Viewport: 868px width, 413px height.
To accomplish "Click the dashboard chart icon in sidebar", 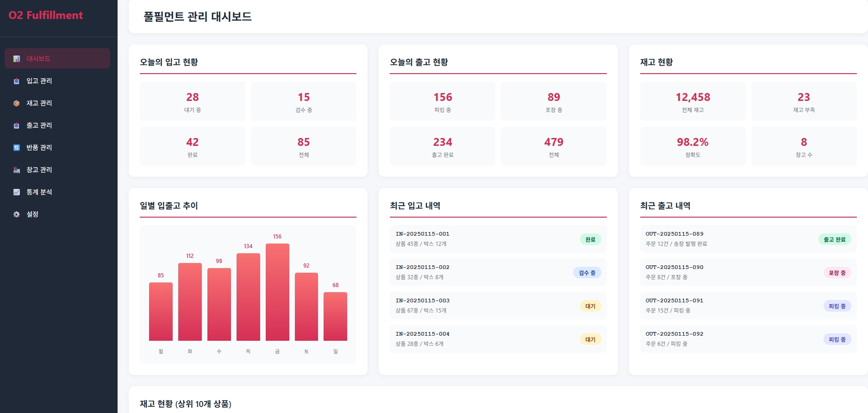I will (x=17, y=59).
